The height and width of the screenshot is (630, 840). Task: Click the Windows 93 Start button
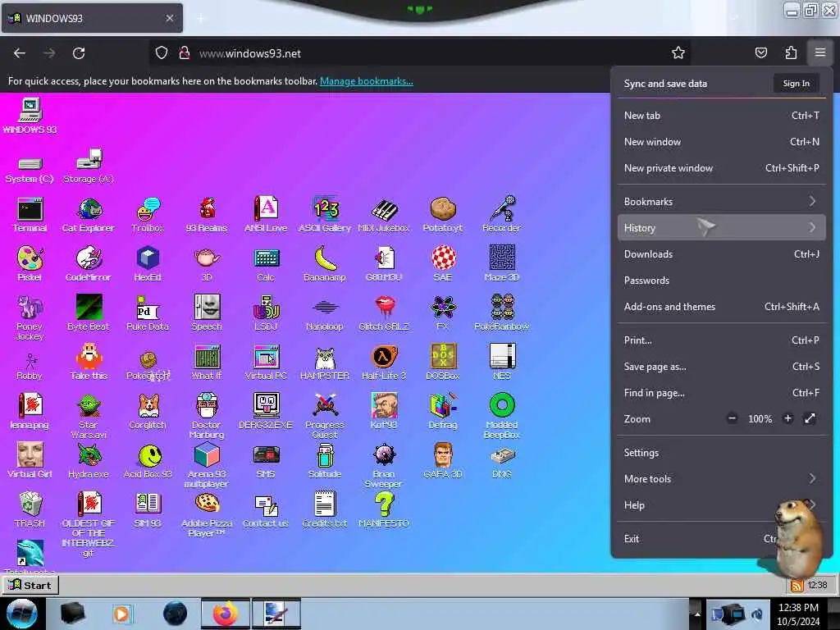tap(30, 585)
